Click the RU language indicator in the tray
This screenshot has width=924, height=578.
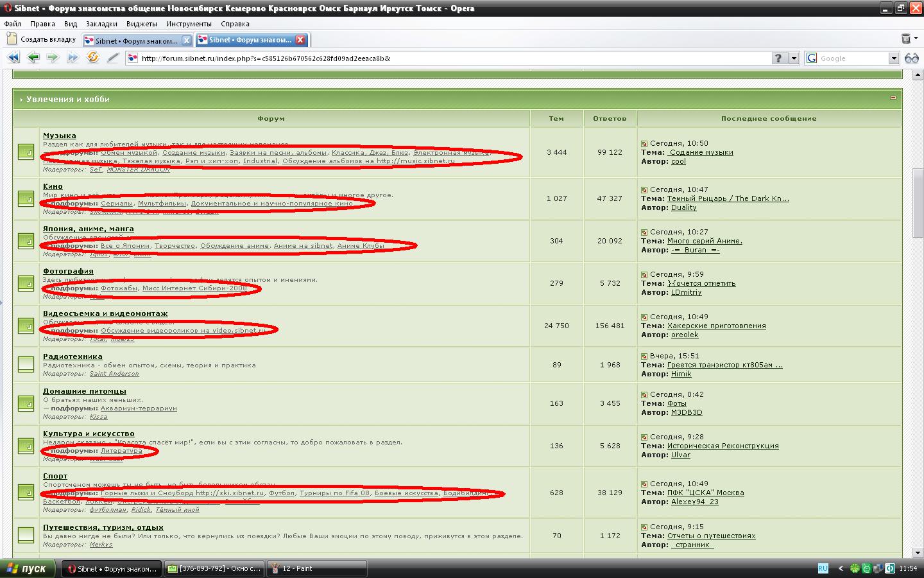click(x=823, y=568)
